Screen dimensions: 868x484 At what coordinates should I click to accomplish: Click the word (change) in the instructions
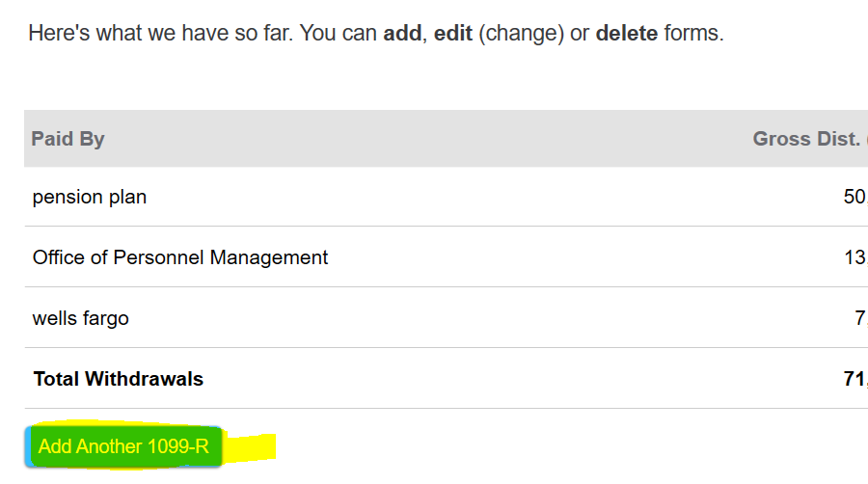[521, 33]
